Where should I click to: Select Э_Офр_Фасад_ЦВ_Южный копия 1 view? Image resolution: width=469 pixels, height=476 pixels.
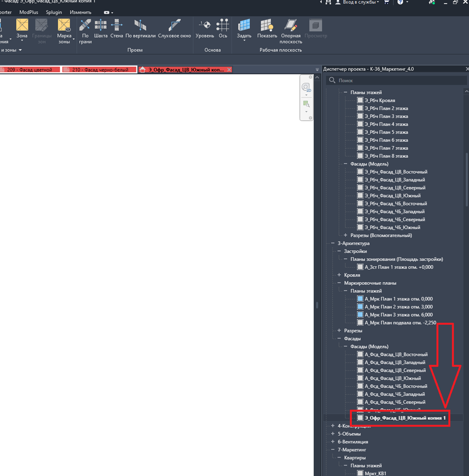[x=405, y=418]
